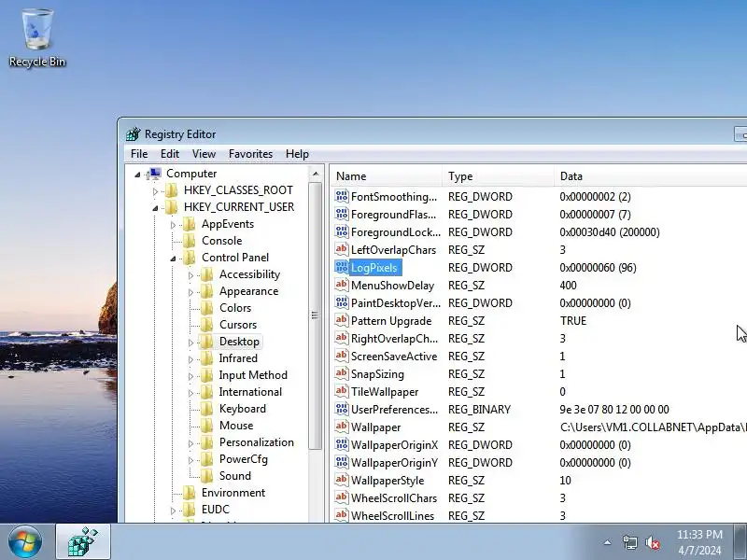
Task: Select the Environment key
Action: click(233, 493)
